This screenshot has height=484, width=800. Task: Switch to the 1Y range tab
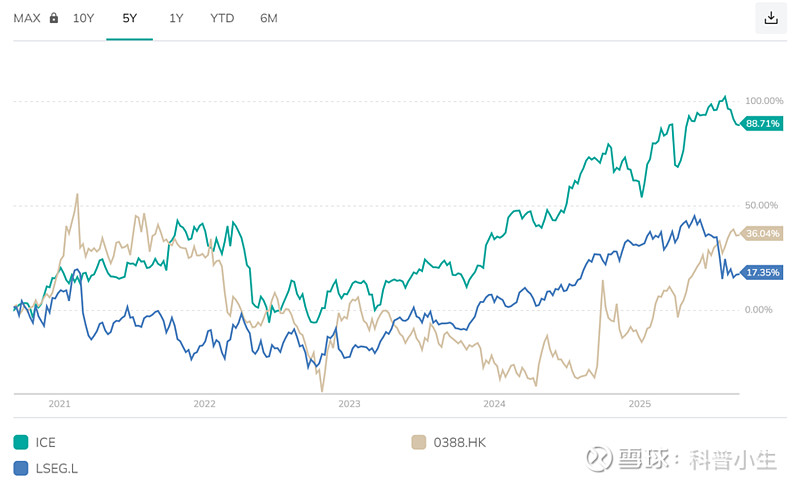[176, 18]
